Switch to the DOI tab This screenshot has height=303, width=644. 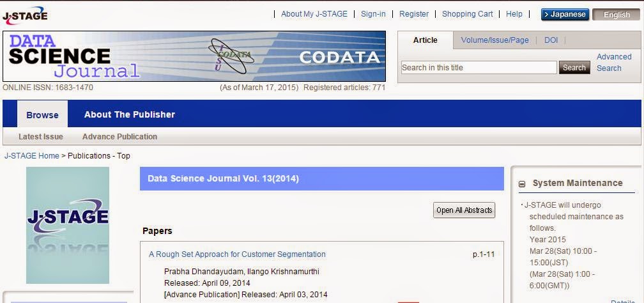[551, 40]
